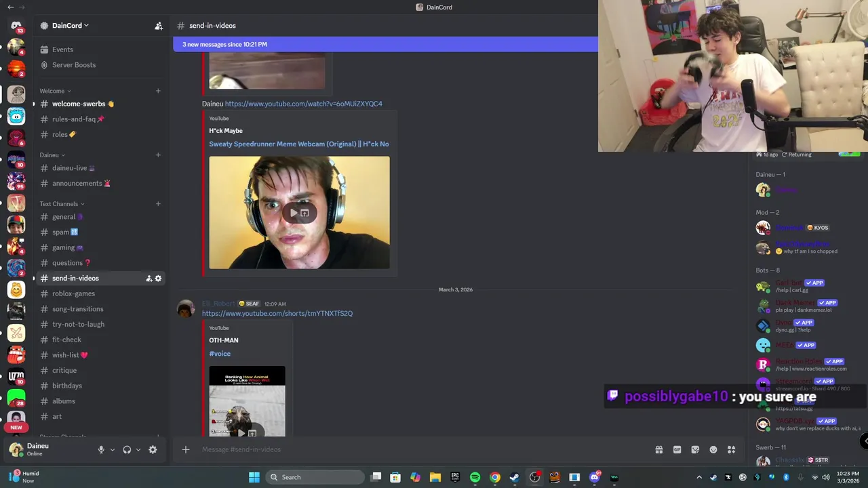Open Epic Games Launcher from the taskbar
868x488 pixels.
coord(455,477)
